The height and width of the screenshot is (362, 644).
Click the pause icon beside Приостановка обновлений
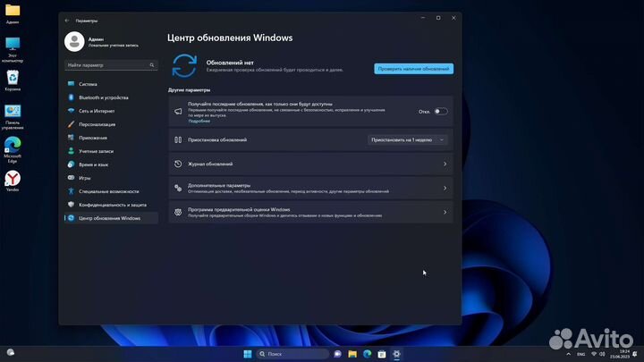point(178,140)
